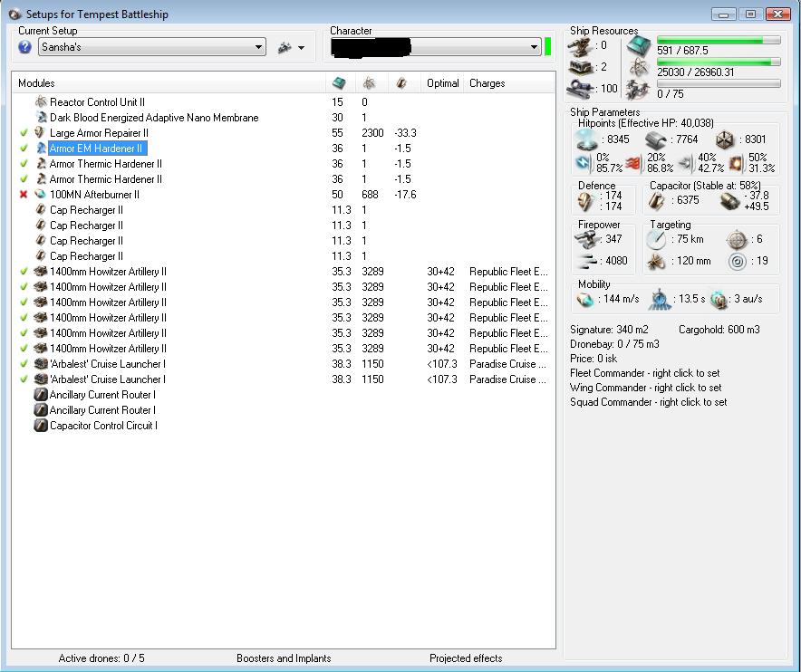Image resolution: width=801 pixels, height=672 pixels.
Task: Click Wing Commander - right click to set
Action: [x=646, y=387]
